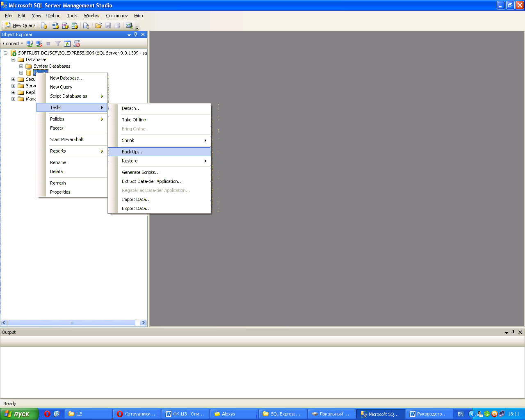525x420 pixels.
Task: Open the File menu
Action: tap(8, 16)
